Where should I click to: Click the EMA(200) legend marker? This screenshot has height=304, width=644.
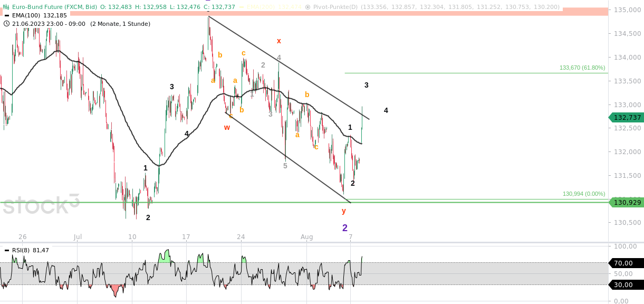[241, 7]
